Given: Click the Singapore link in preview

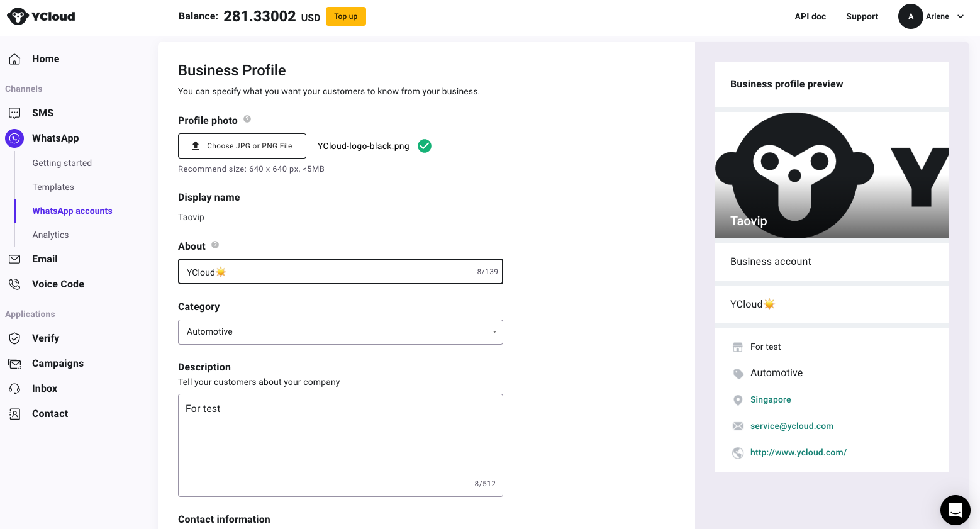Looking at the screenshot, I should [x=771, y=400].
